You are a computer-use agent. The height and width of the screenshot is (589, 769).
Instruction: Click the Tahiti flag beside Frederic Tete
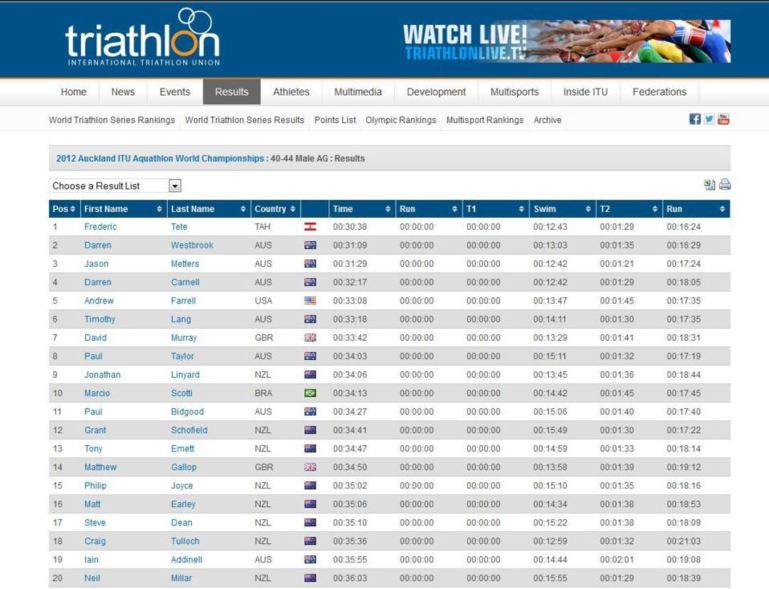[x=310, y=227]
